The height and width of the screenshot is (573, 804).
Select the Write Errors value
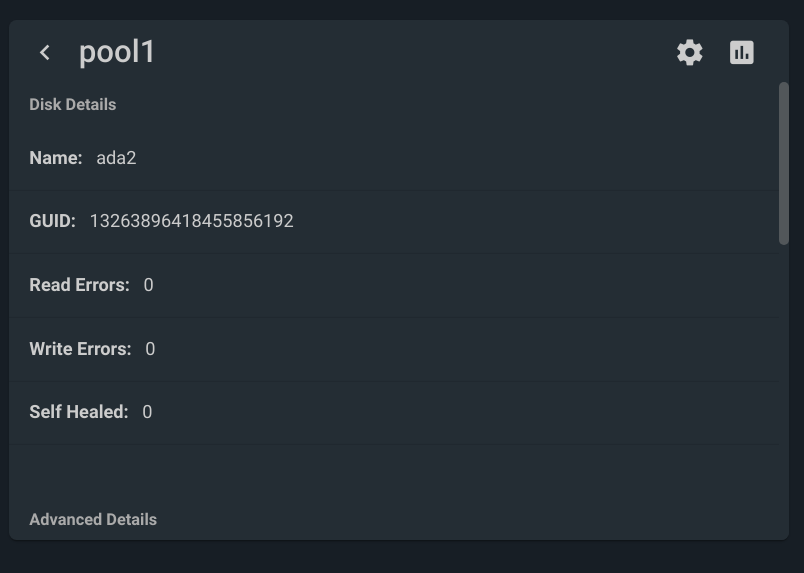coord(150,349)
